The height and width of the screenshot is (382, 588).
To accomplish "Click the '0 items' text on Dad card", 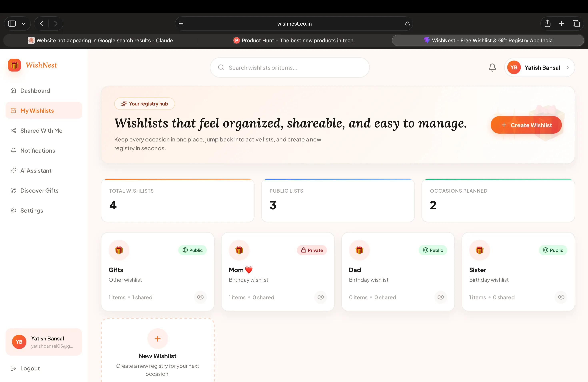I will [x=358, y=297].
